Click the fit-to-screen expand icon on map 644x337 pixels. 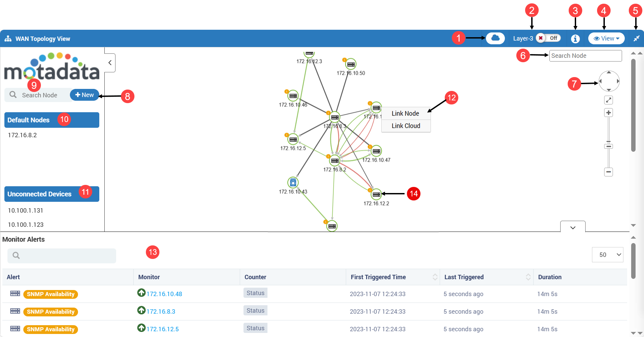click(x=609, y=100)
